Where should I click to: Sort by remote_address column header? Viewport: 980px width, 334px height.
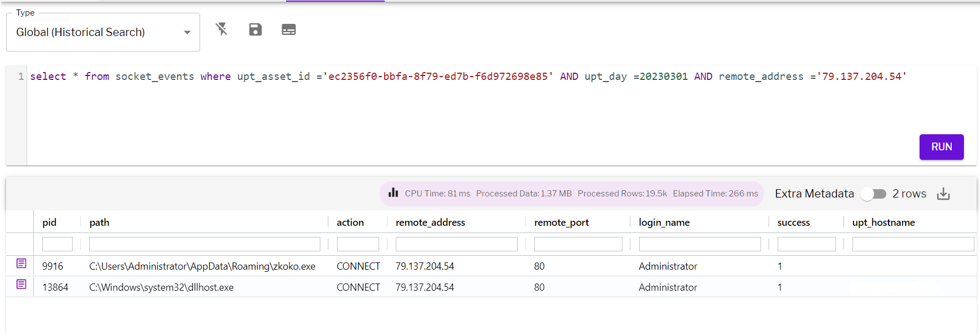[430, 222]
